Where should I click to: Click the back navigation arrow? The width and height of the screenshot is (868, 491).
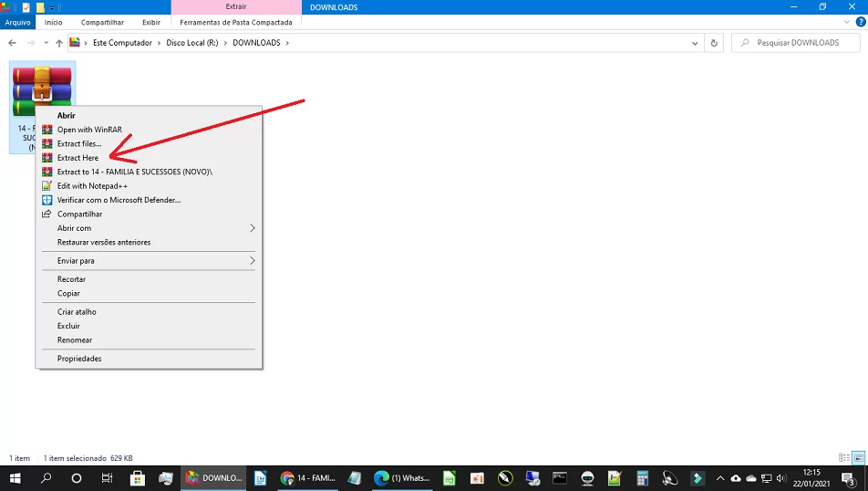(13, 43)
